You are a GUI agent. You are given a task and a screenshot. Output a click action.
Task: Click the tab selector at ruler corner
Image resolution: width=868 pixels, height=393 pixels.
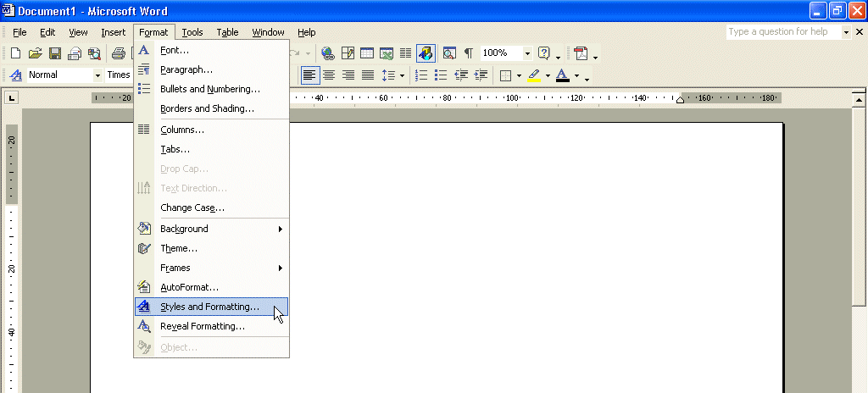(x=11, y=98)
